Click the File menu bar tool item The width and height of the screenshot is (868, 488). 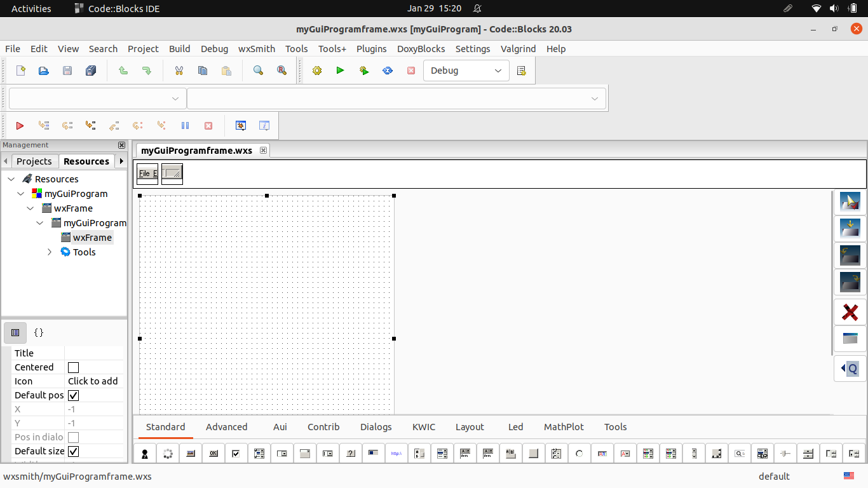coord(147,173)
